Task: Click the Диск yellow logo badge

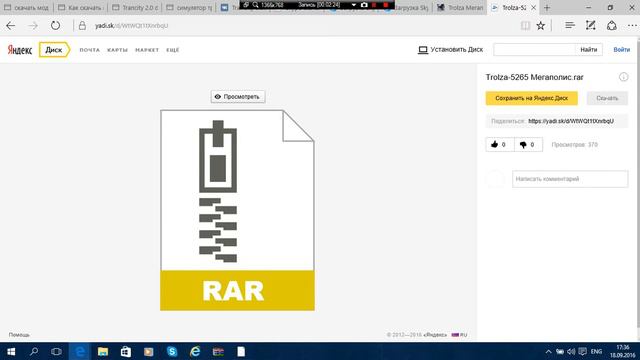Action: tap(54, 50)
